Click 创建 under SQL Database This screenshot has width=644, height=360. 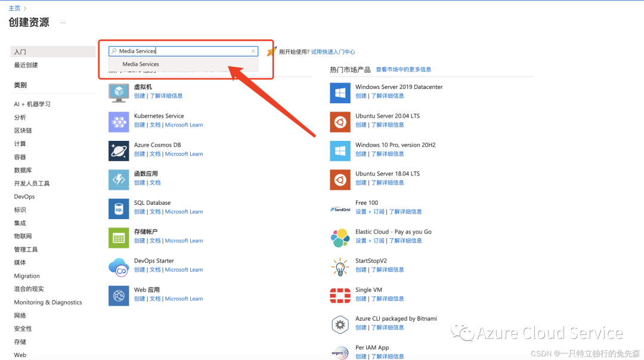139,212
